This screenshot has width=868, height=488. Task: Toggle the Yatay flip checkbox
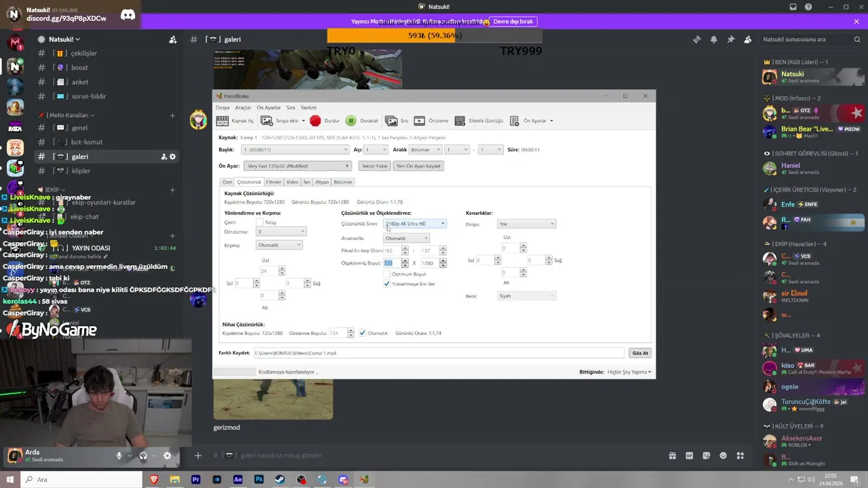260,222
